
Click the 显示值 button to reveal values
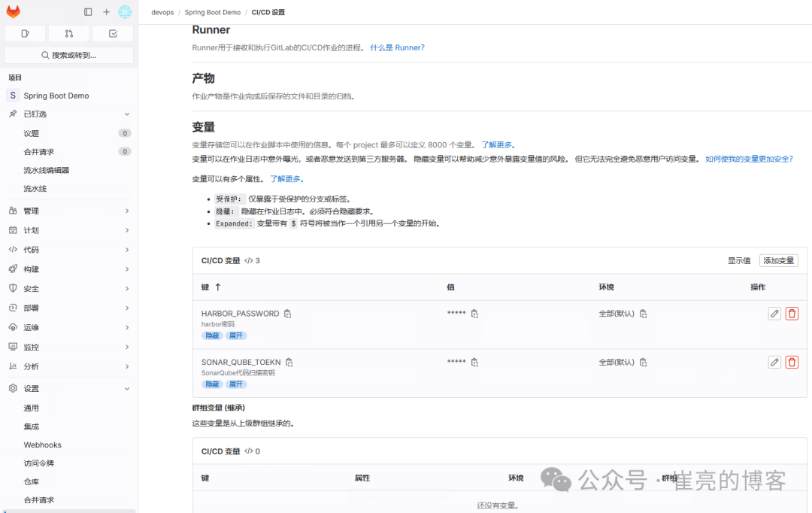point(738,260)
